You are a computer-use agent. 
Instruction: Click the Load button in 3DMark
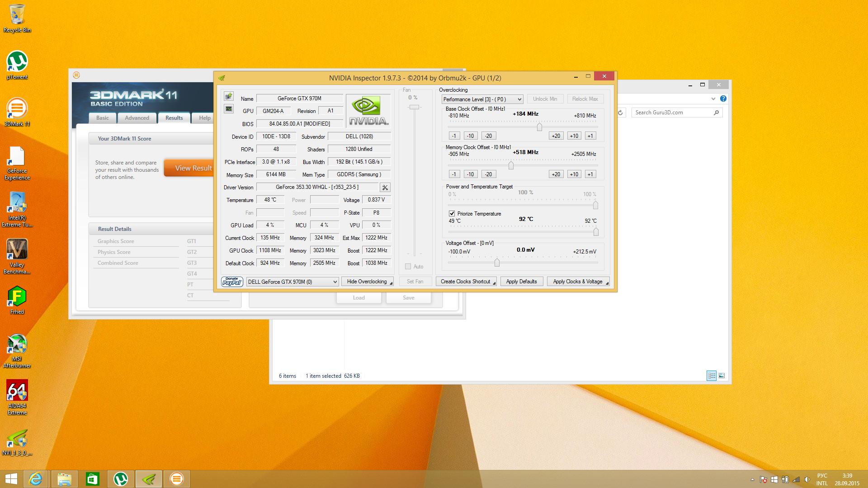[359, 298]
